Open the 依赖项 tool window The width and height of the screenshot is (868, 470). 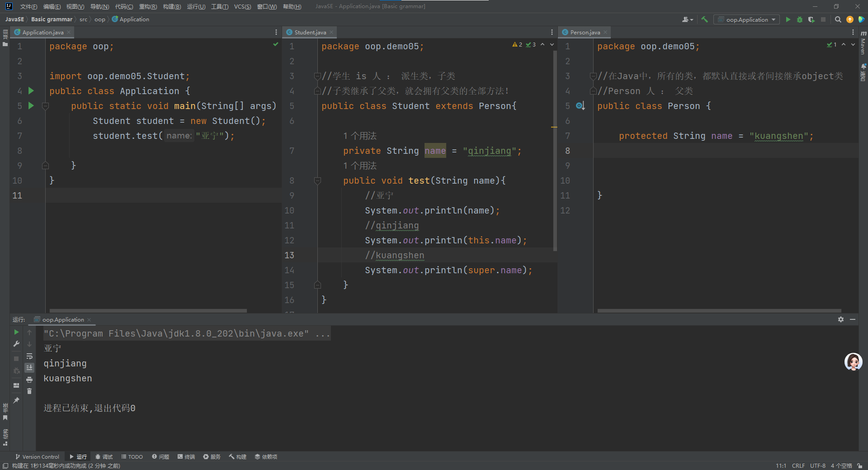tap(266, 457)
